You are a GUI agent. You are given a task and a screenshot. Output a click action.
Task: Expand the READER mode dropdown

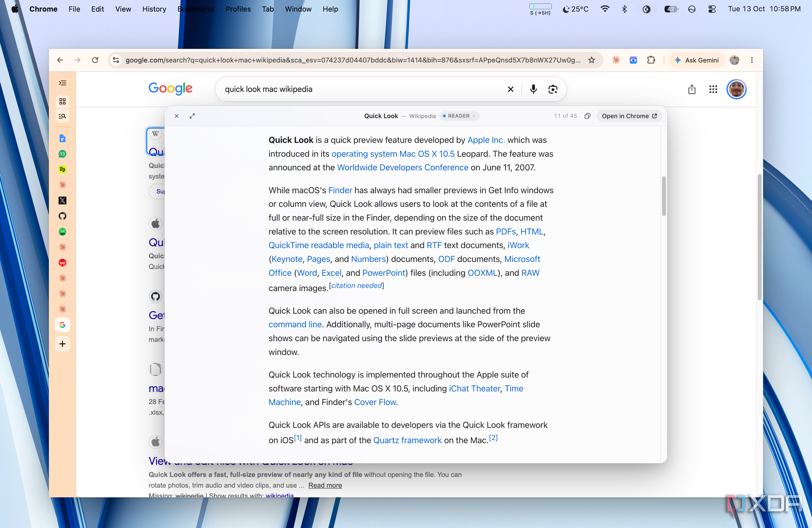459,116
